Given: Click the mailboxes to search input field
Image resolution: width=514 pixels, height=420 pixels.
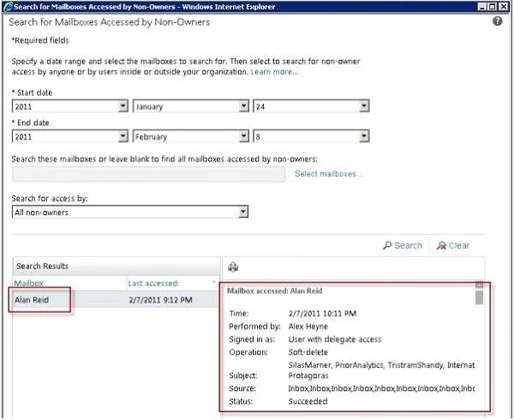Looking at the screenshot, I should click(148, 174).
